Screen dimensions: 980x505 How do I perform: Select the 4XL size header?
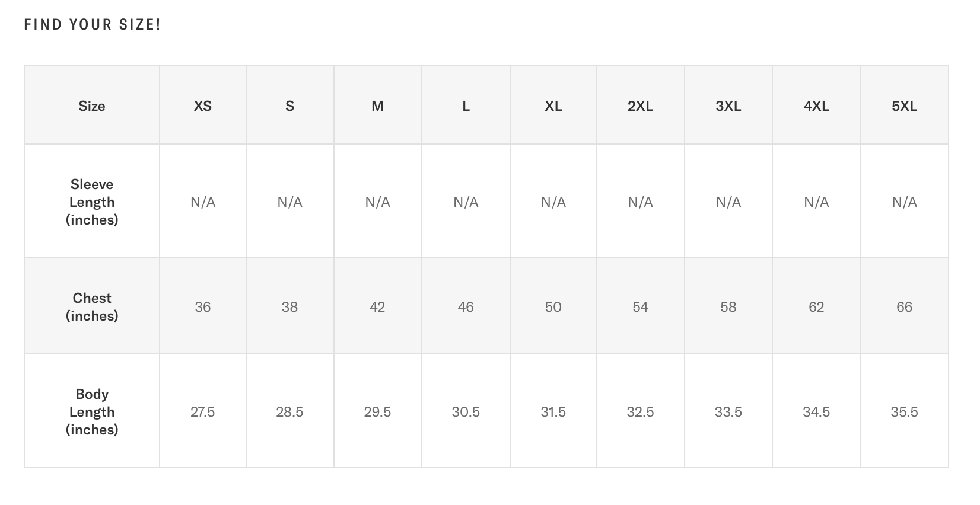tap(816, 106)
